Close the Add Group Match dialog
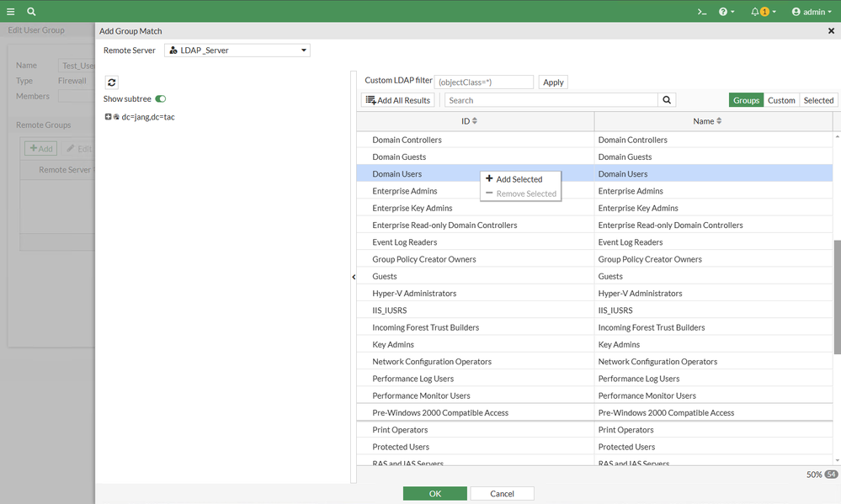This screenshot has width=841, height=504. [832, 31]
